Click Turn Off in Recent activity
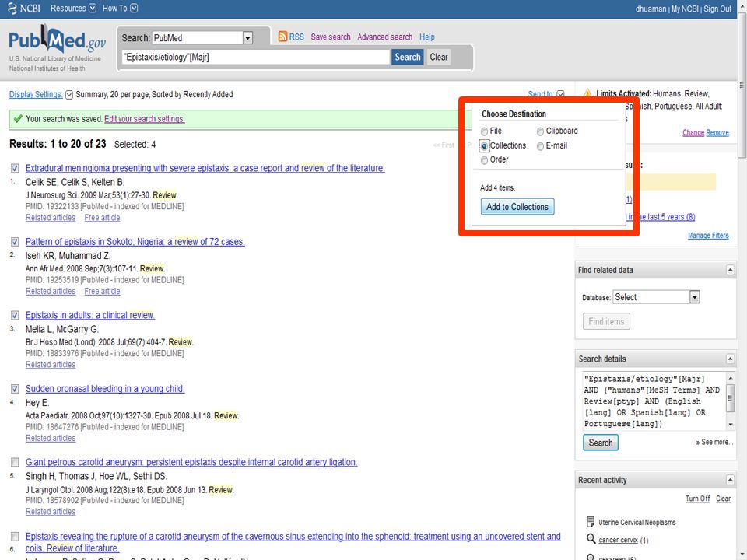The image size is (747, 560). tap(697, 498)
